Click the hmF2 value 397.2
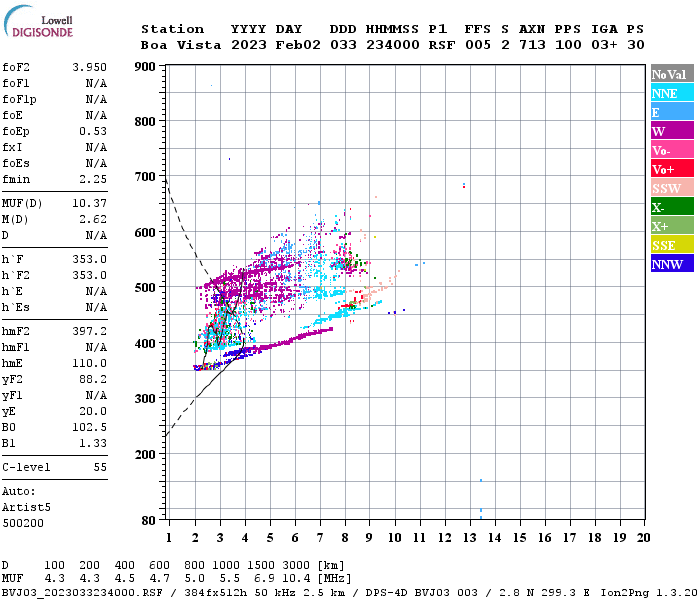The height and width of the screenshot is (600, 700). click(89, 331)
